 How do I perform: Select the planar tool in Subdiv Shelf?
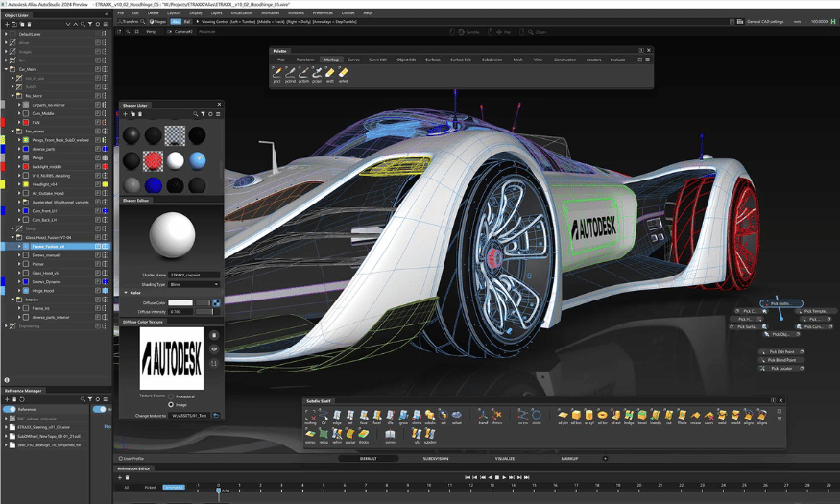click(350, 434)
